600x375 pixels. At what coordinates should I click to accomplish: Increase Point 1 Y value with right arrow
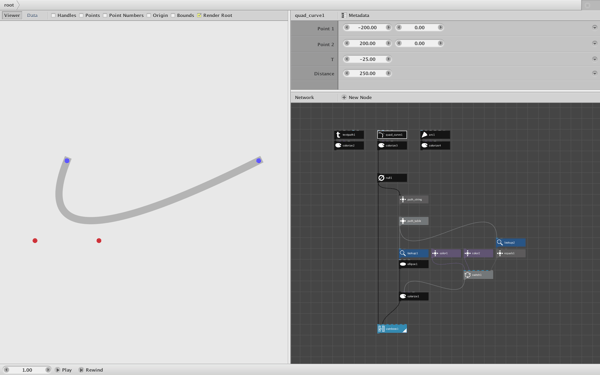tap(440, 28)
